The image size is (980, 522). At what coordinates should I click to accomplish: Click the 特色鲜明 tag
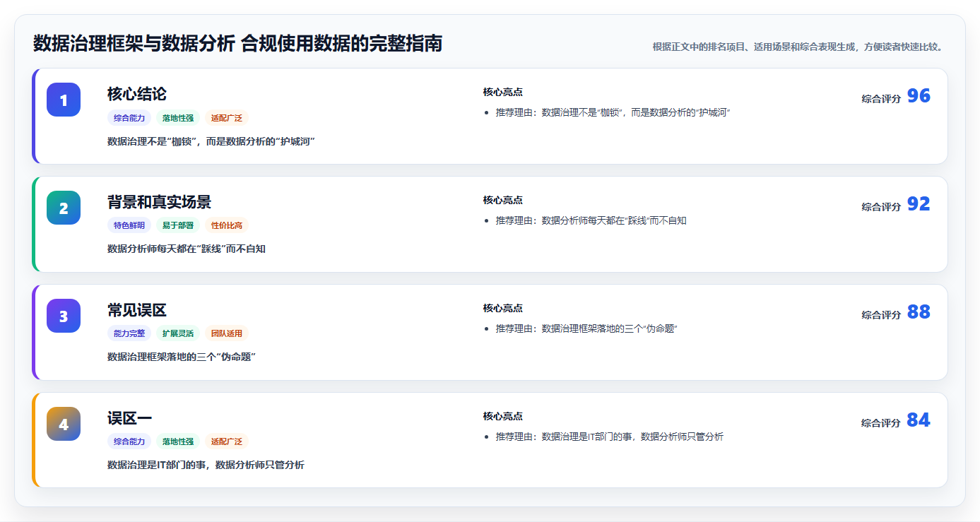(x=129, y=226)
